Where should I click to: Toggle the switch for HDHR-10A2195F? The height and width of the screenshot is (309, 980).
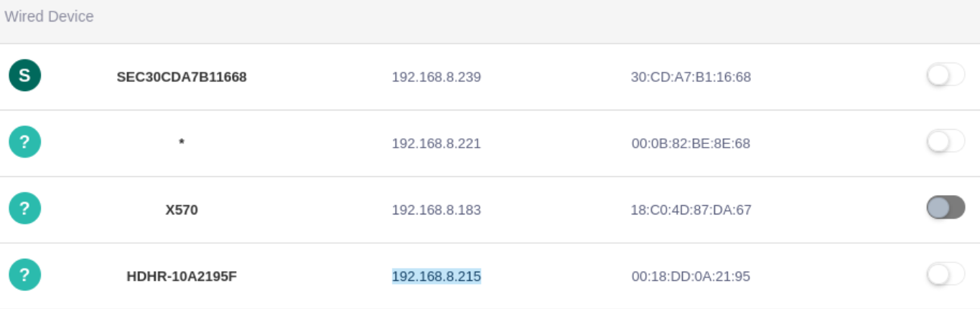tap(946, 274)
